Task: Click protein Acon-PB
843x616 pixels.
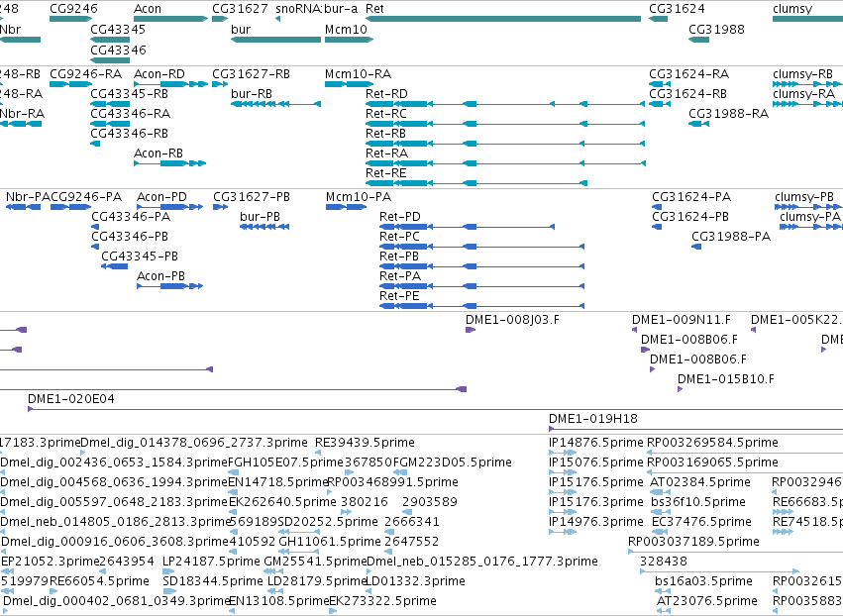Action: (160, 276)
